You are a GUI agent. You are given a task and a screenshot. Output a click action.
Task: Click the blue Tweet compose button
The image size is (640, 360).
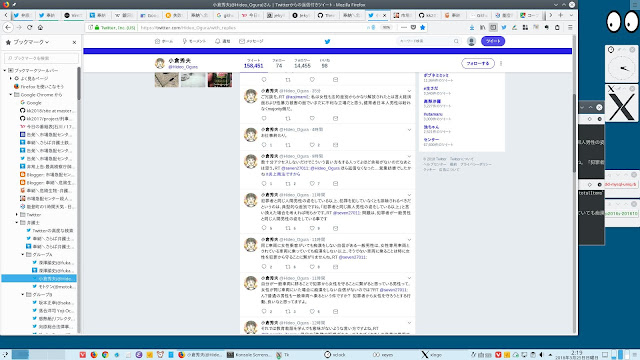pos(493,41)
